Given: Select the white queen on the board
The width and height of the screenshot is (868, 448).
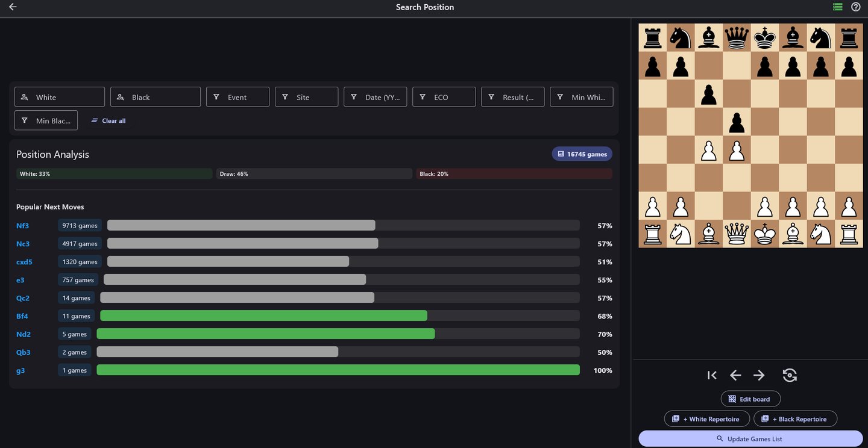Looking at the screenshot, I should [x=737, y=233].
